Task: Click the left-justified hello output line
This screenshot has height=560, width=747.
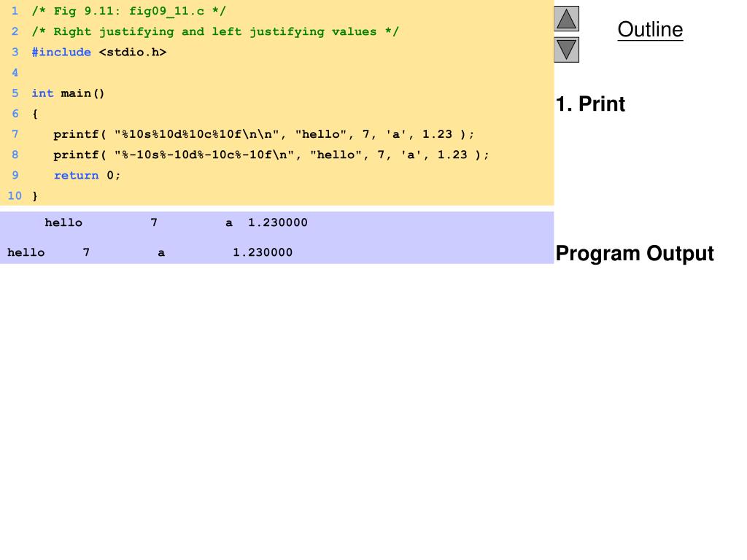Action: [x=150, y=252]
